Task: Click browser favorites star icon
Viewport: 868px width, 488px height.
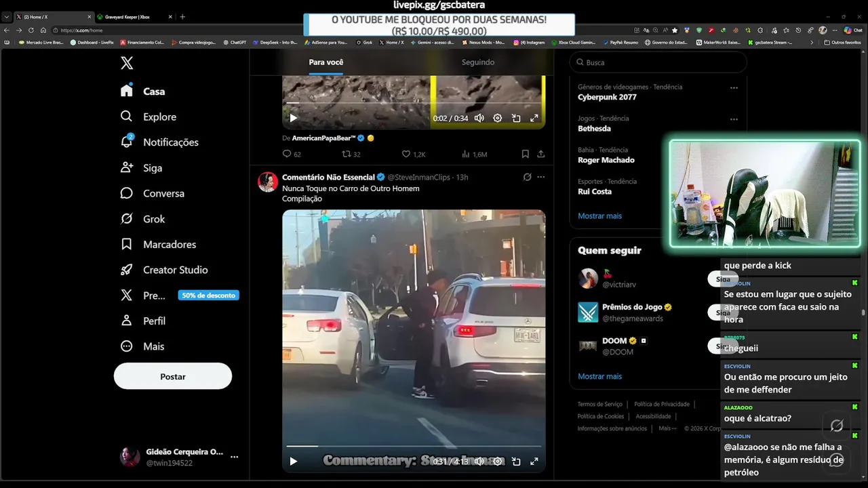Action: pos(675,30)
